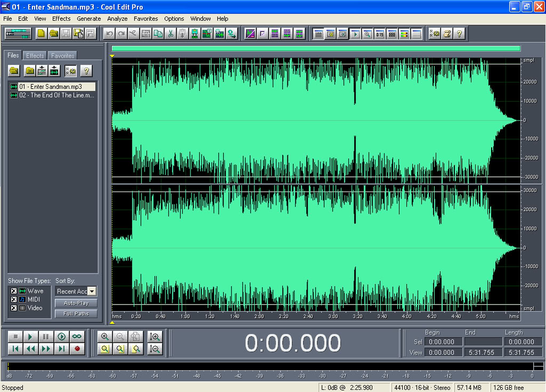The image size is (546, 392).
Task: Zoom to left edge of selection
Action: point(120,348)
